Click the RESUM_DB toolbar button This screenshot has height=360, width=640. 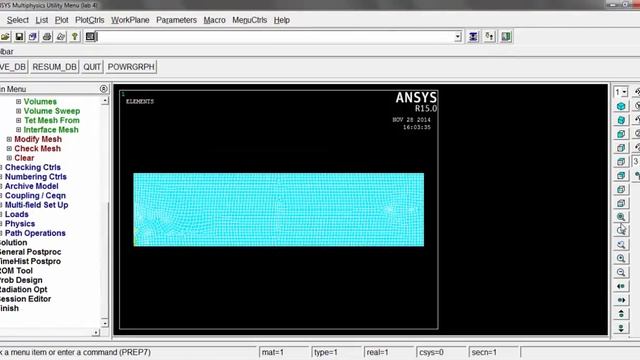point(54,67)
